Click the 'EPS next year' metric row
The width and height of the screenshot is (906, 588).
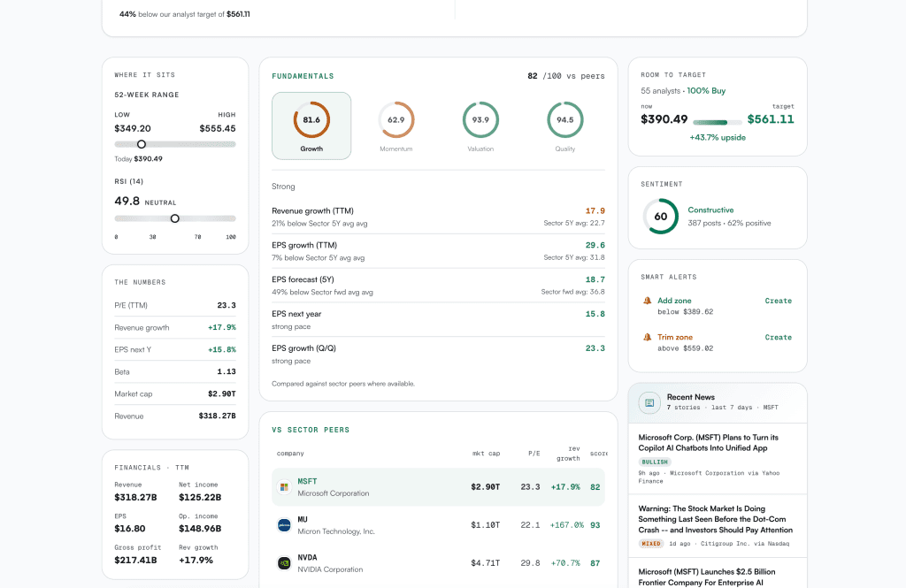tap(438, 320)
